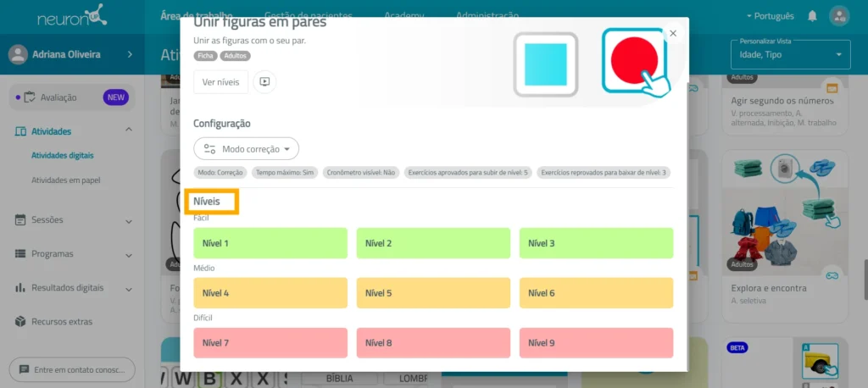Open the user account avatar menu
Screen dimensions: 868x388
tap(839, 16)
